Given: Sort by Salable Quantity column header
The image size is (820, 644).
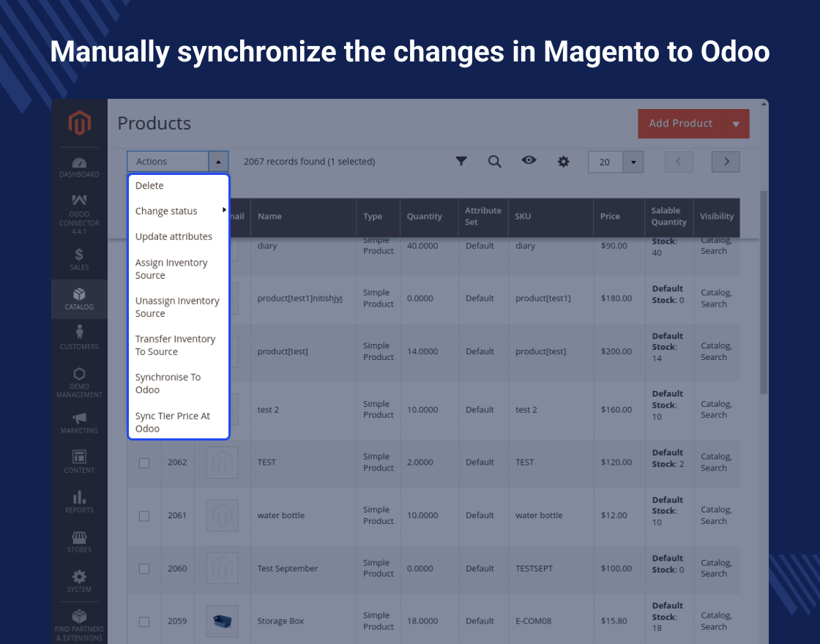Looking at the screenshot, I should click(669, 217).
